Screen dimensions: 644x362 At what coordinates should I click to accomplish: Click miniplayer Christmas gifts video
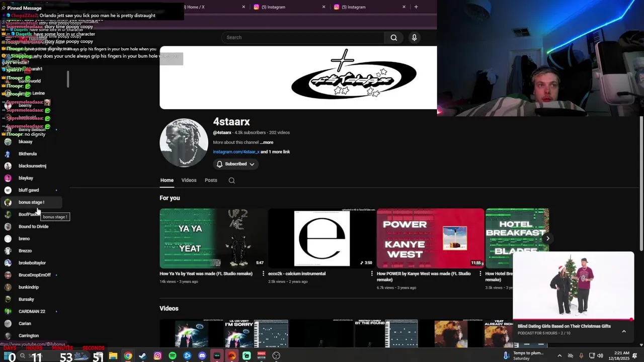coord(573,286)
